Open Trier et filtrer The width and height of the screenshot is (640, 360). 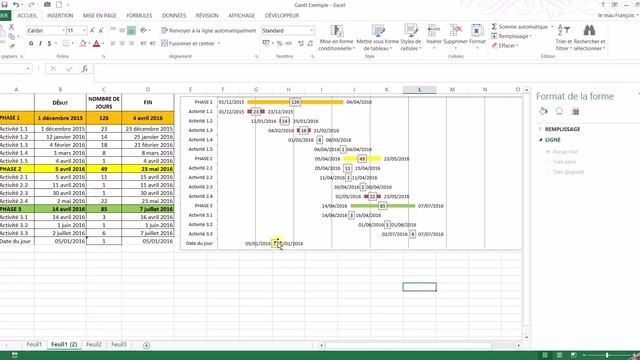[x=563, y=38]
